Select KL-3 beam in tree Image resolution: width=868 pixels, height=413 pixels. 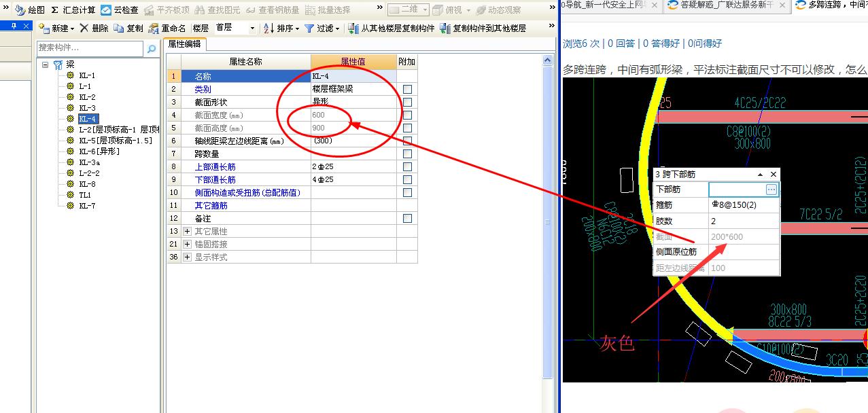87,108
